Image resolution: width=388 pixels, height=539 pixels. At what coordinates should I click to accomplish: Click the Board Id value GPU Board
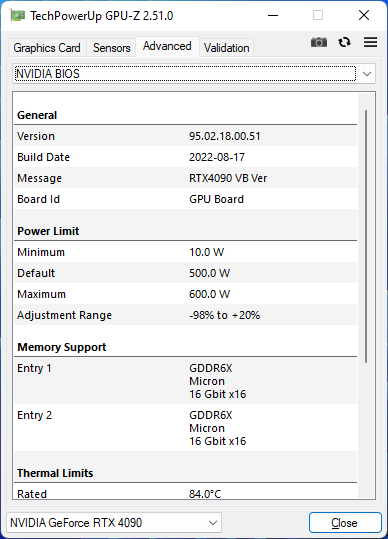[x=216, y=199]
